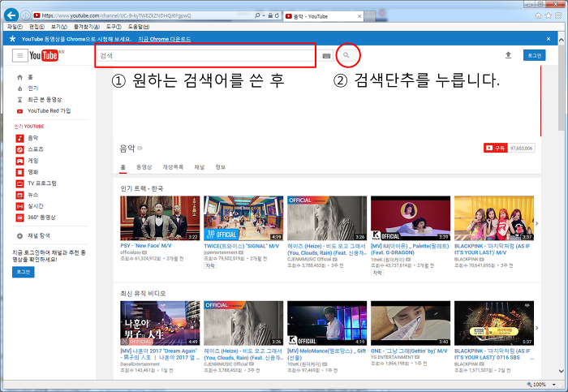Click the blue 로그인 button at top right
This screenshot has width=568, height=392.
coord(533,55)
